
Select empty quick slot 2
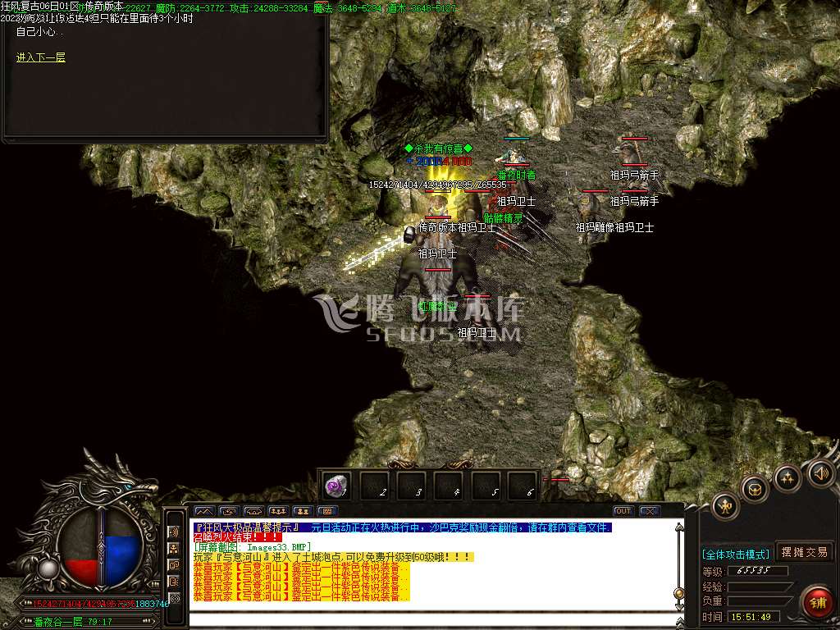point(374,486)
